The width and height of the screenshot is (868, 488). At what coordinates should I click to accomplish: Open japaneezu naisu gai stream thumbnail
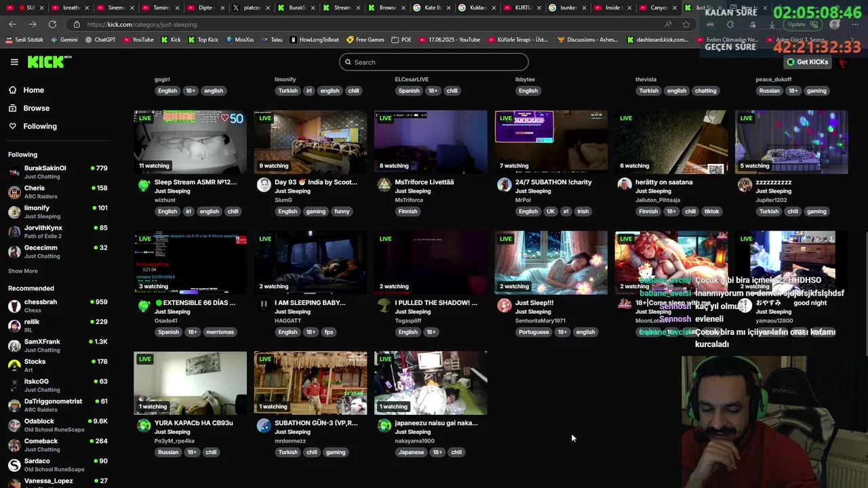[431, 383]
